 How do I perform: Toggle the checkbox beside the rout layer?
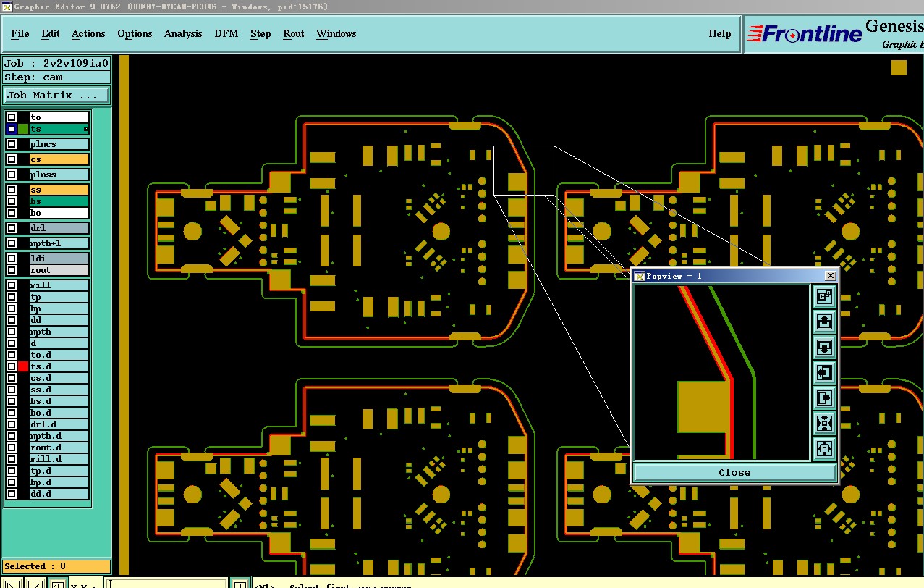(x=12, y=270)
